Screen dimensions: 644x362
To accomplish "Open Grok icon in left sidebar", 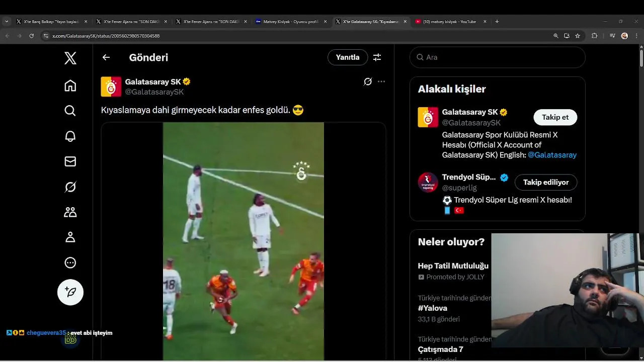I will pyautogui.click(x=70, y=187).
